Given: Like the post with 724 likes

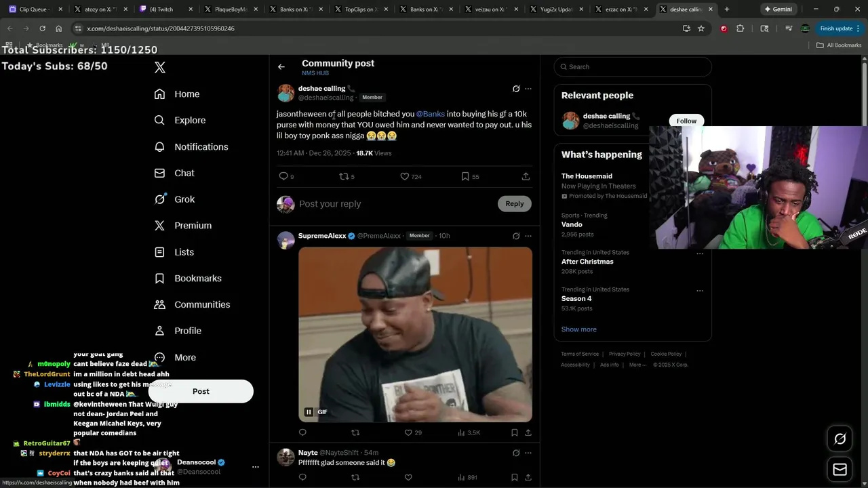Looking at the screenshot, I should click(x=405, y=176).
